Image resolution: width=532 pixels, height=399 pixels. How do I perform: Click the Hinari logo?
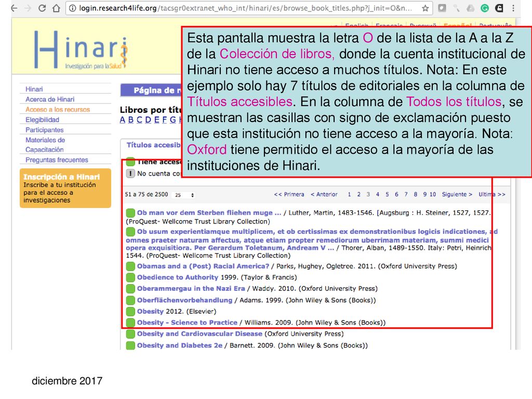pos(81,49)
